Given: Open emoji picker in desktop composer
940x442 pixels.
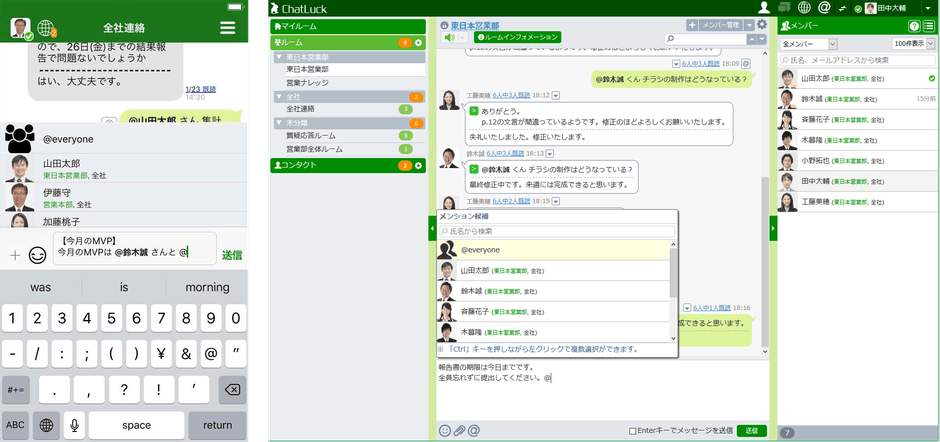Looking at the screenshot, I should 445,430.
